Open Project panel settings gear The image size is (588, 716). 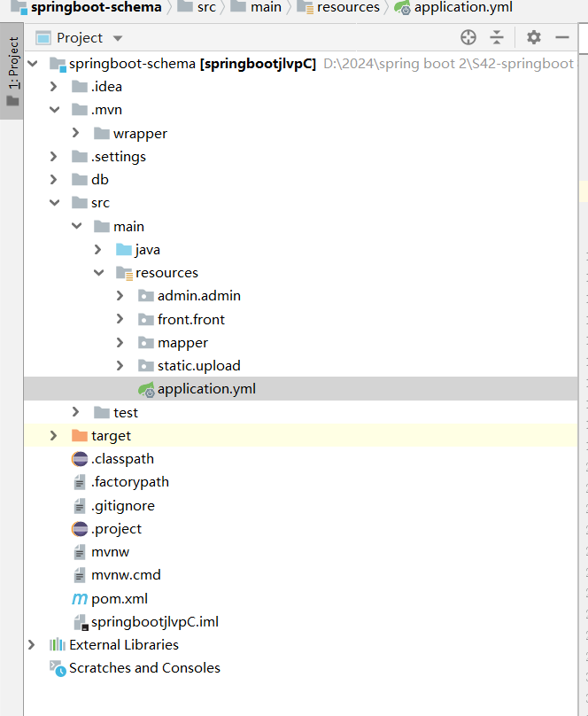[533, 37]
